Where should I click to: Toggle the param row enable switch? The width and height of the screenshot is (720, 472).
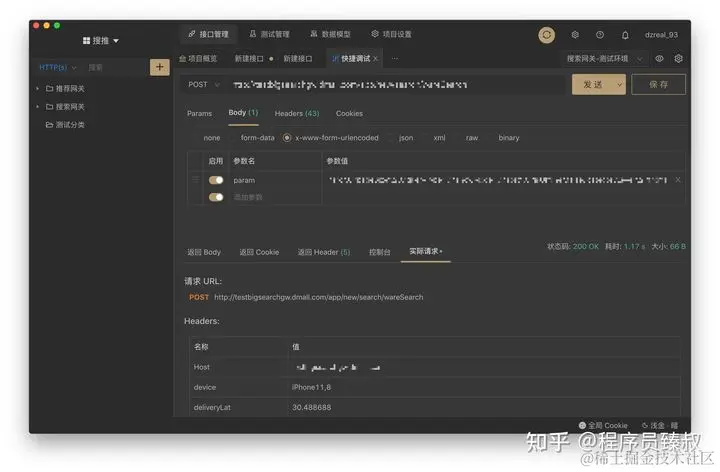click(x=216, y=180)
